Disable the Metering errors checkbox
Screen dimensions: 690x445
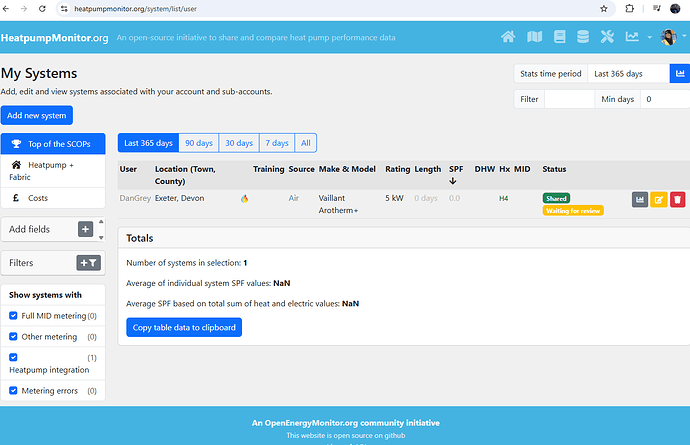pos(14,391)
